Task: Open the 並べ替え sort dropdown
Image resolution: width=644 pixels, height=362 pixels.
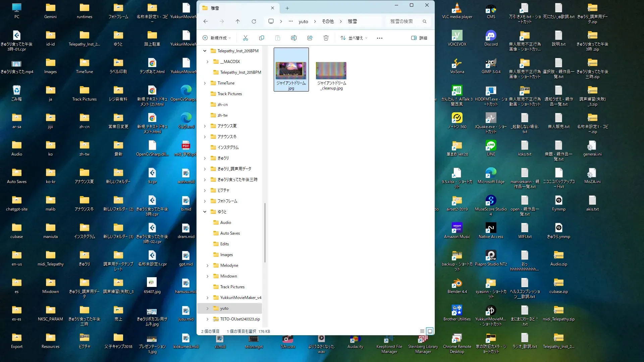Action: [x=354, y=38]
